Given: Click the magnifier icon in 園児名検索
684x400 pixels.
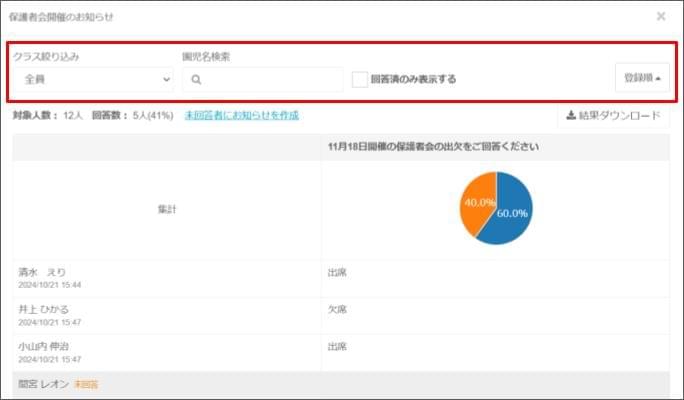Looking at the screenshot, I should pos(197,80).
